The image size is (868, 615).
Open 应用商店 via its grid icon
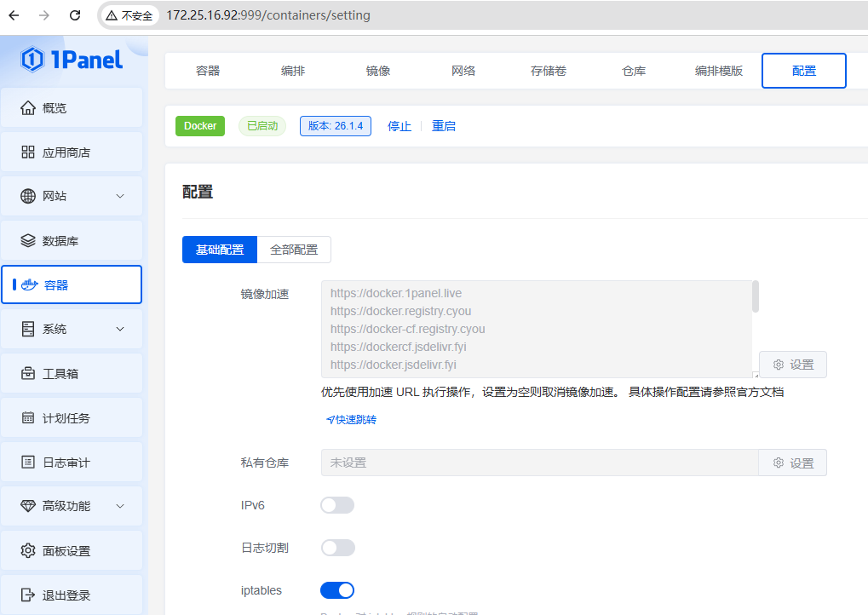click(28, 152)
